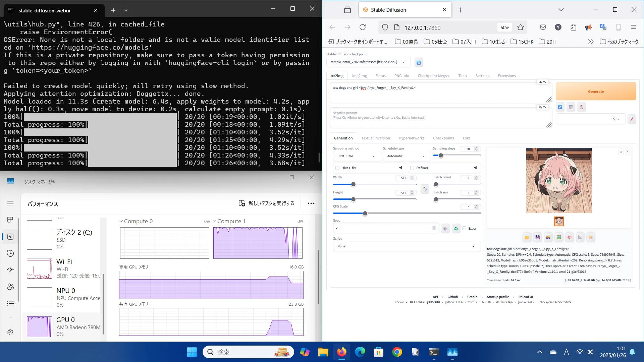Send generated image to img2img tab

point(559,237)
